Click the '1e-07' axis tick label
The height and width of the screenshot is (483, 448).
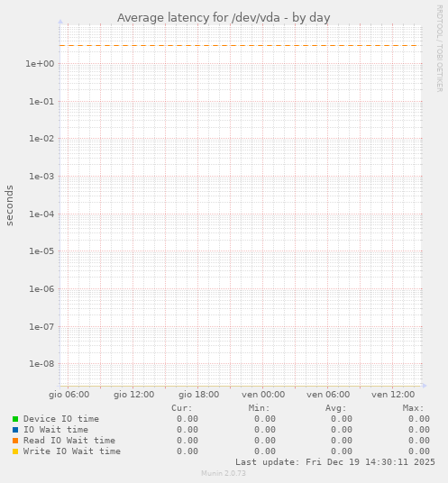pos(41,326)
